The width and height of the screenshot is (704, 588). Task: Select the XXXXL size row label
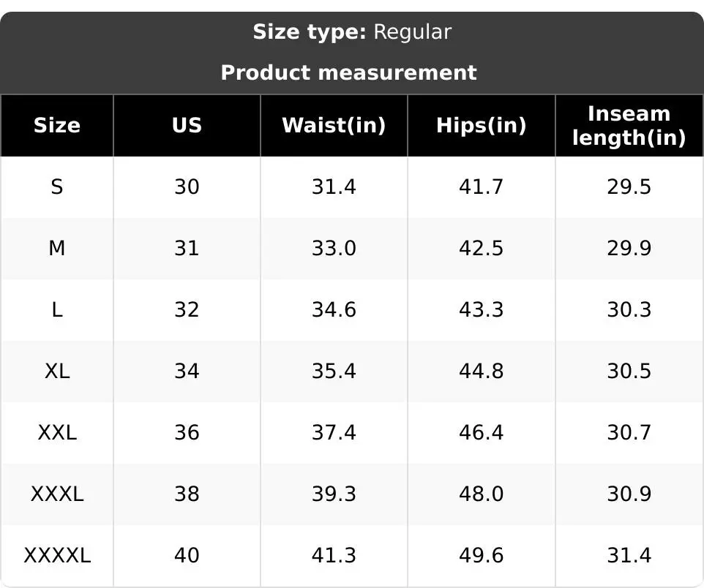[57, 556]
